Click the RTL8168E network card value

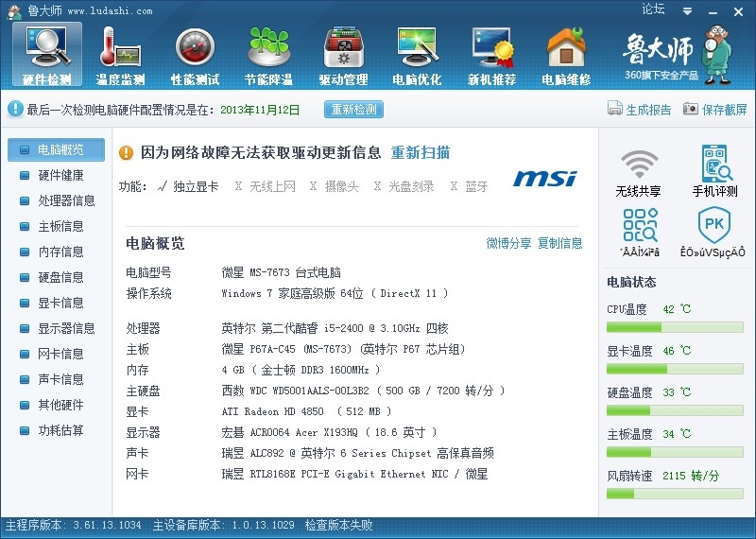355,474
